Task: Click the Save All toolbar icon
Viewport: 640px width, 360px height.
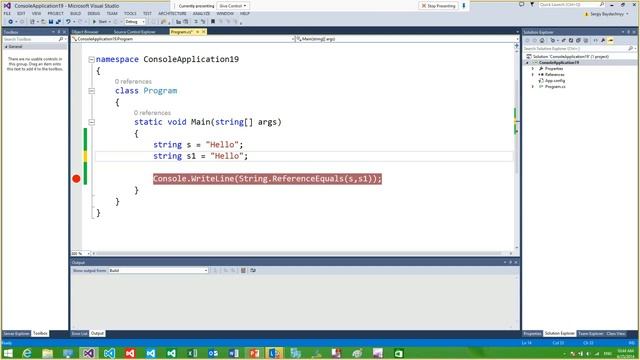Action: tap(58, 22)
